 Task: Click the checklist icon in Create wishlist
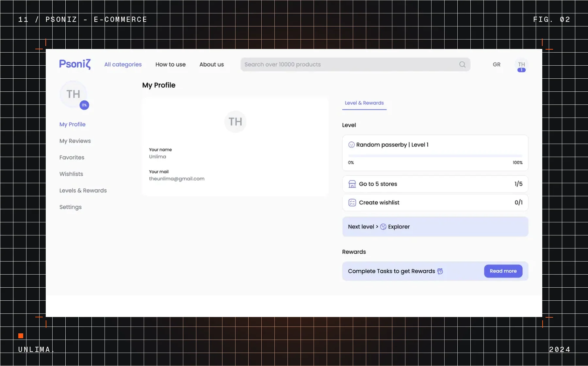pos(352,203)
